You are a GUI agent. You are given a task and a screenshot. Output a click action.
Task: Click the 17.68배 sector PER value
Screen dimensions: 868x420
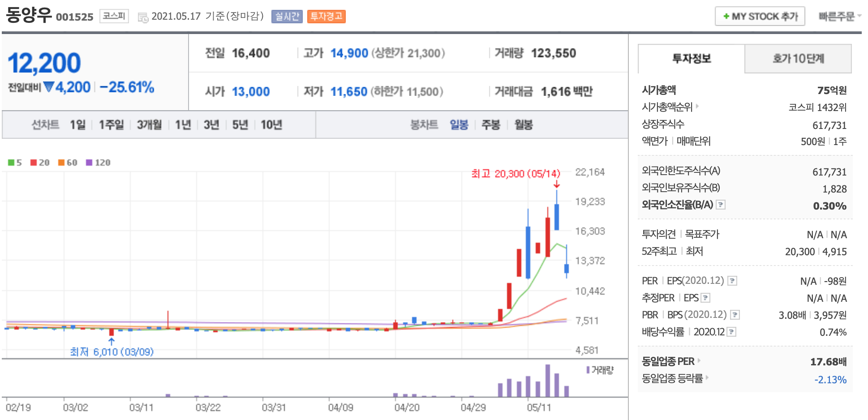coord(828,361)
